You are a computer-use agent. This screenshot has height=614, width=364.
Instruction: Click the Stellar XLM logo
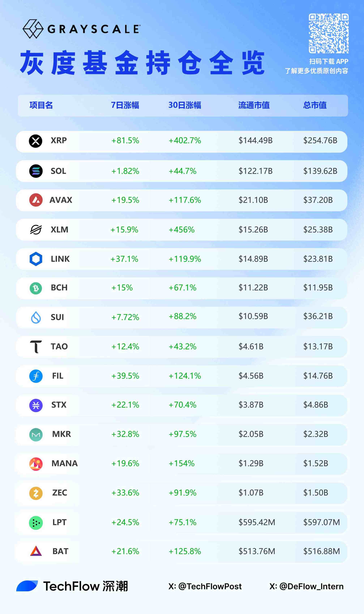coord(36,230)
